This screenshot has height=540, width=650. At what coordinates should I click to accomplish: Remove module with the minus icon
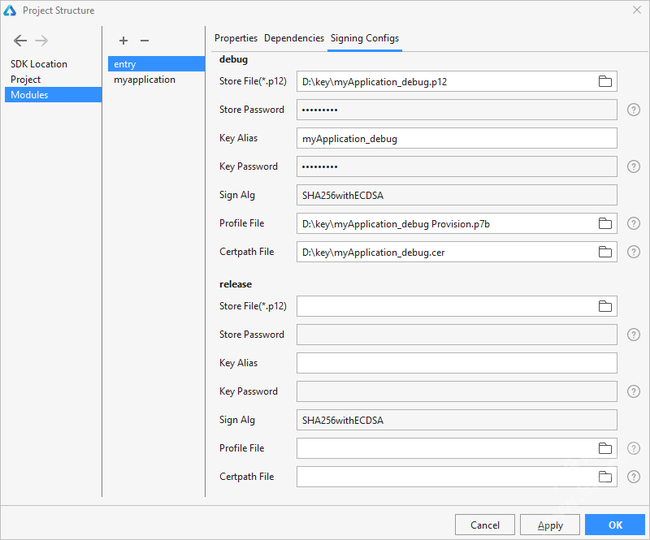pos(144,41)
